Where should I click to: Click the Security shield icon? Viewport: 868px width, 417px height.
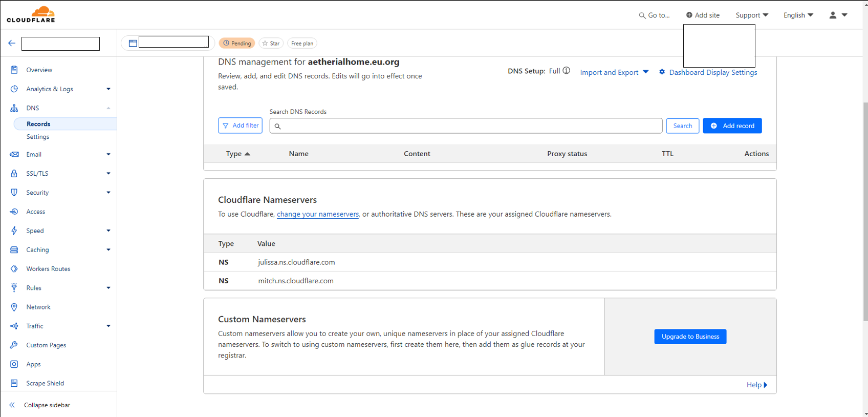click(14, 193)
